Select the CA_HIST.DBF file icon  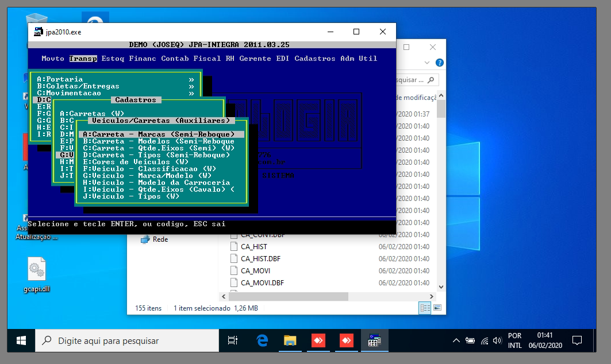point(234,259)
